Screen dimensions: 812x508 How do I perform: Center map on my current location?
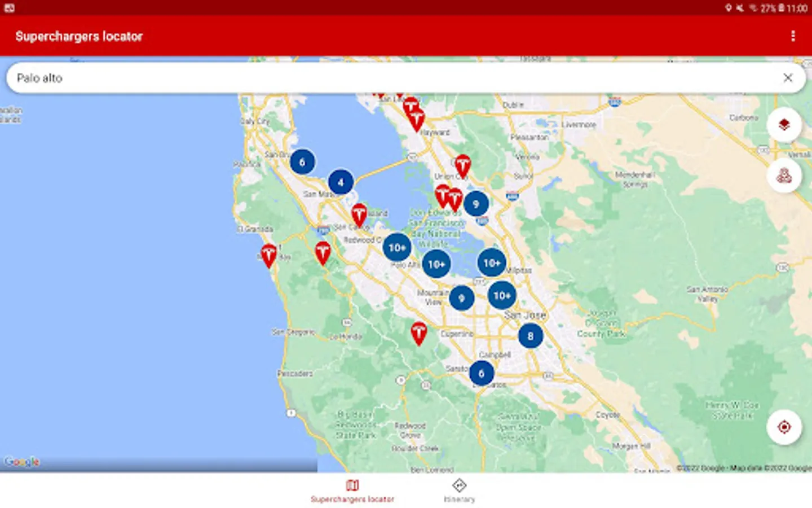point(784,427)
